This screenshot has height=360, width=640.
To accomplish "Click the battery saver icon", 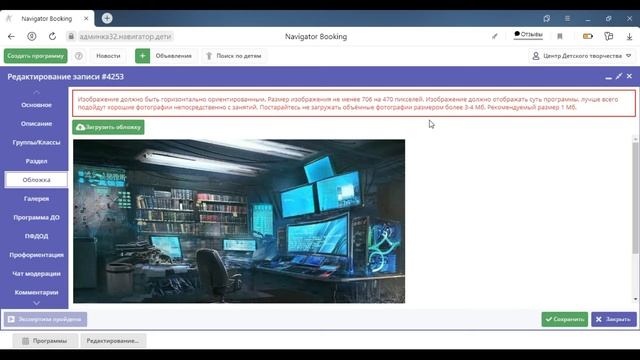I will (x=588, y=36).
